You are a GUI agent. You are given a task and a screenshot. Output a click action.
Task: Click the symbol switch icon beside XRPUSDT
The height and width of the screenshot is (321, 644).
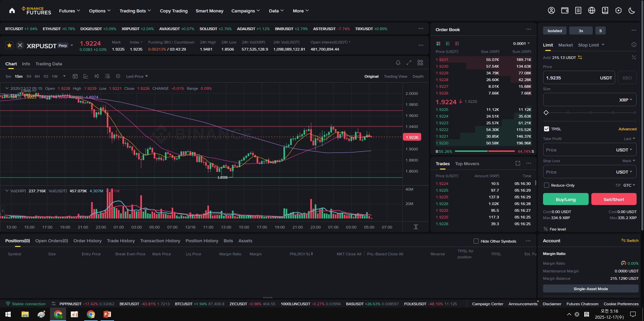tap(20, 45)
